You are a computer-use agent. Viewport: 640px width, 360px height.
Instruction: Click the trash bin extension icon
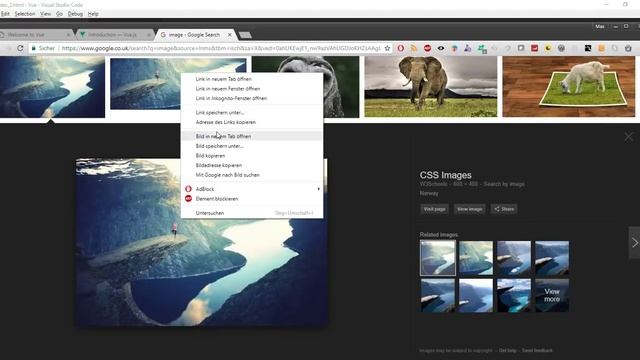[628, 48]
